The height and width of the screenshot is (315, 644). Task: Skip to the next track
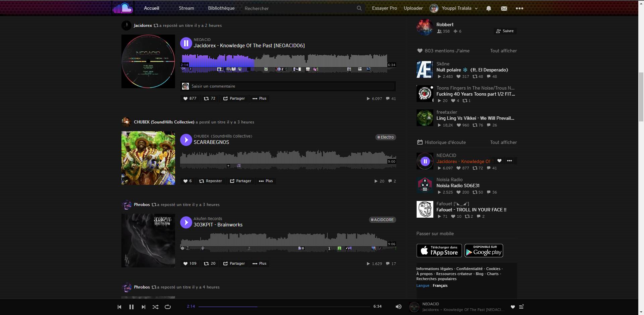click(144, 307)
